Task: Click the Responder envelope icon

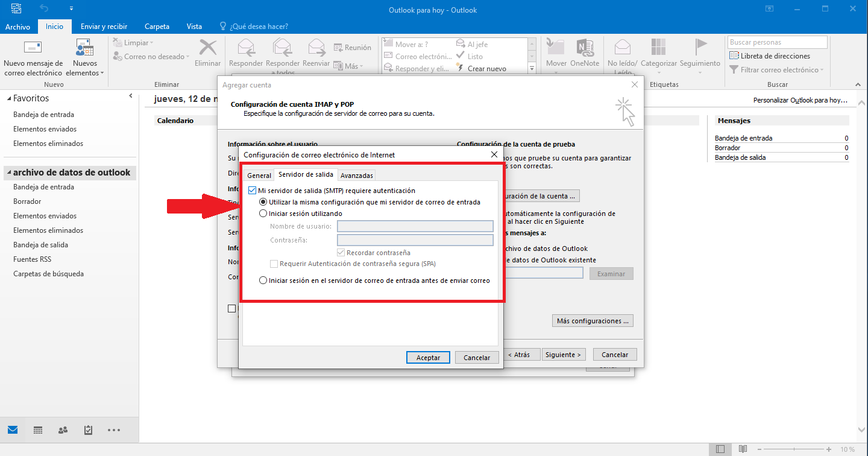Action: [246, 48]
